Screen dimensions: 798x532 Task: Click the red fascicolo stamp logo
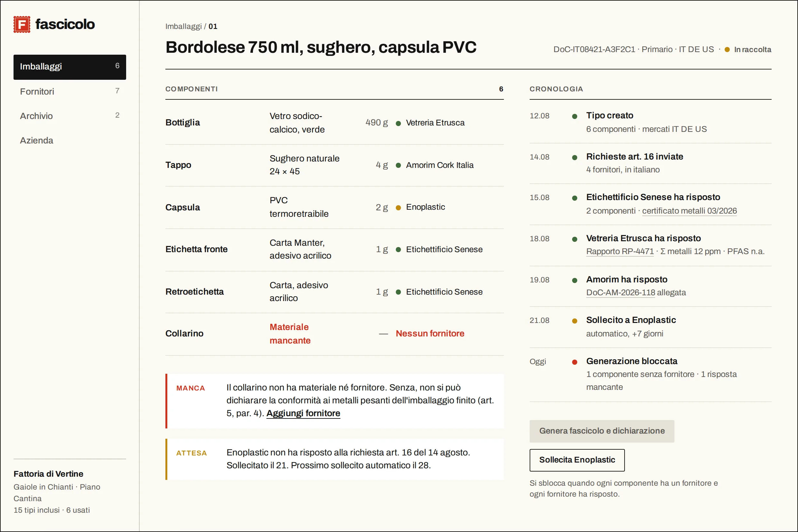pyautogui.click(x=22, y=24)
